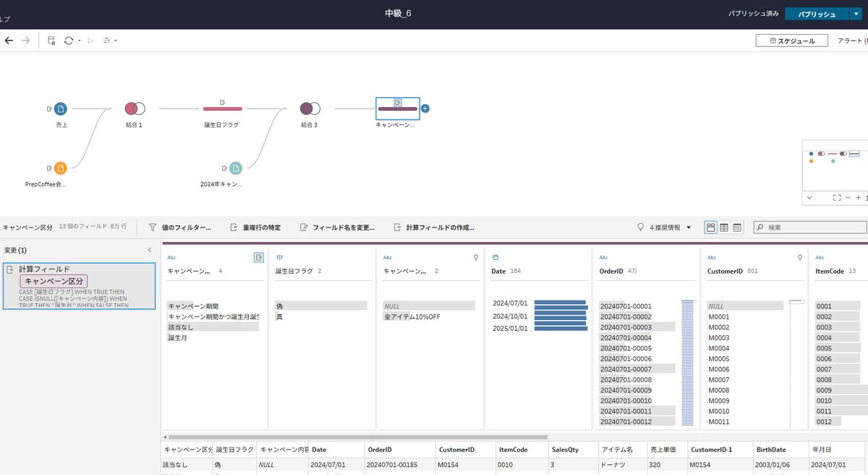This screenshot has width=868, height=475.
Task: Click fit-to-view icon in minimap
Action: (x=836, y=197)
